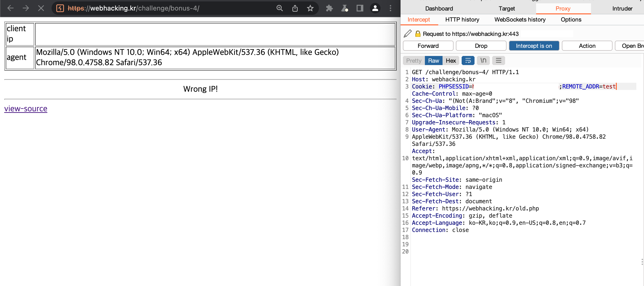Open the Action dropdown menu
This screenshot has width=644, height=286.
point(587,46)
